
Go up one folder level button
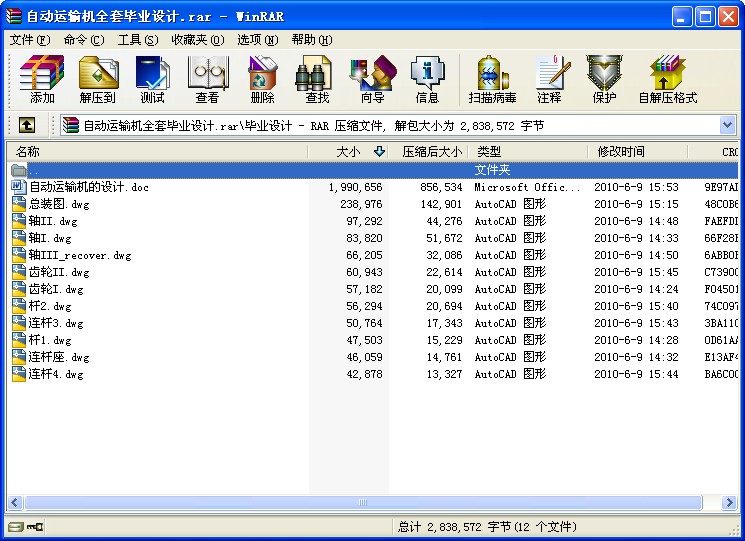(26, 125)
